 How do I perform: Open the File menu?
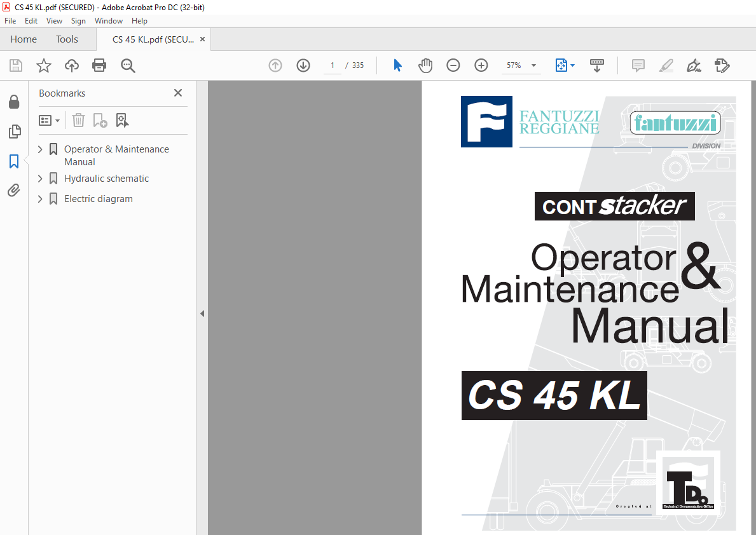click(10, 21)
